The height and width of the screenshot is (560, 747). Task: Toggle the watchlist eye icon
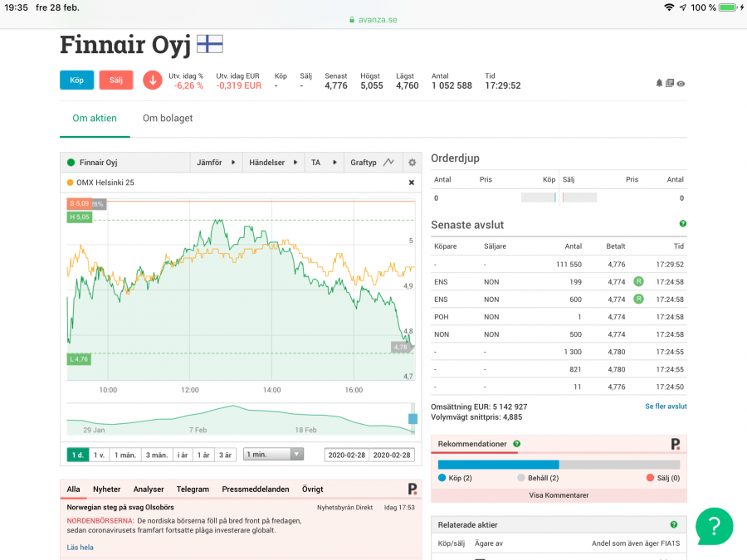[x=681, y=83]
